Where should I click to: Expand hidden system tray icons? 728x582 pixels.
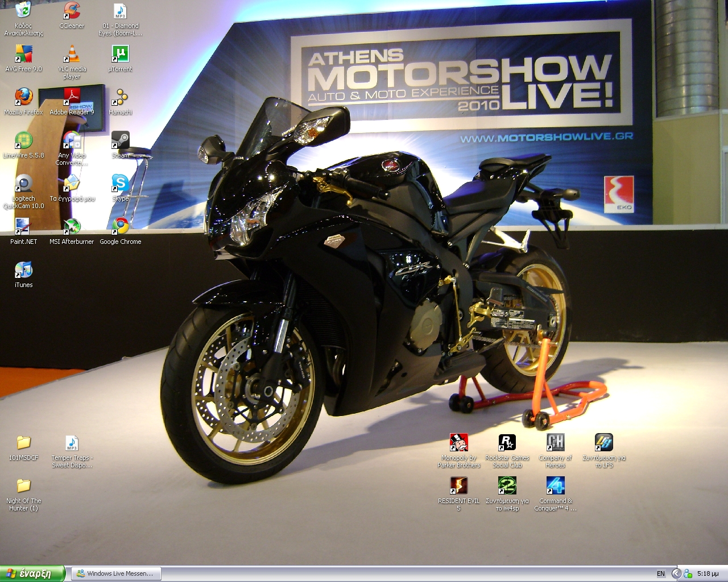pos(676,573)
